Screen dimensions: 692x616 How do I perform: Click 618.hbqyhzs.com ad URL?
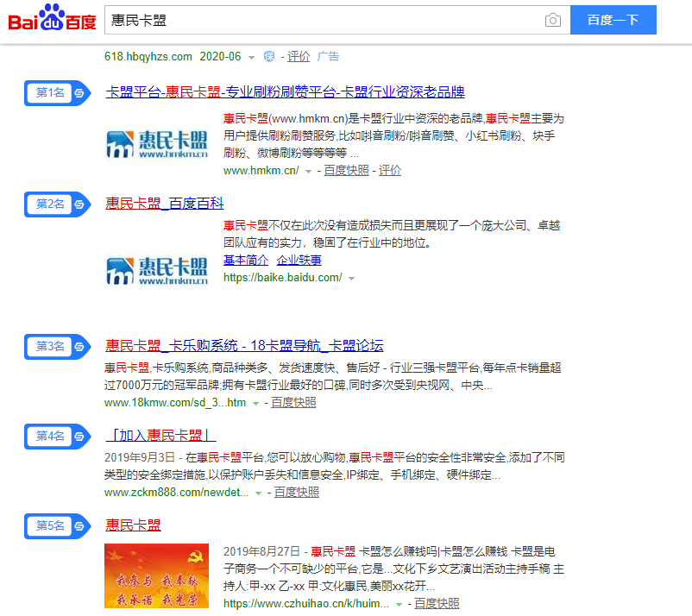[x=148, y=56]
